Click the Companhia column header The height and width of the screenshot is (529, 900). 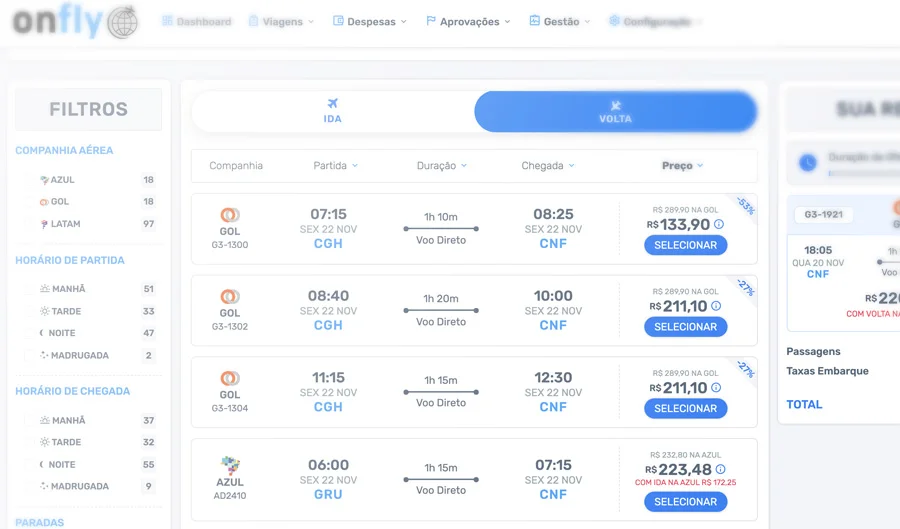point(236,165)
